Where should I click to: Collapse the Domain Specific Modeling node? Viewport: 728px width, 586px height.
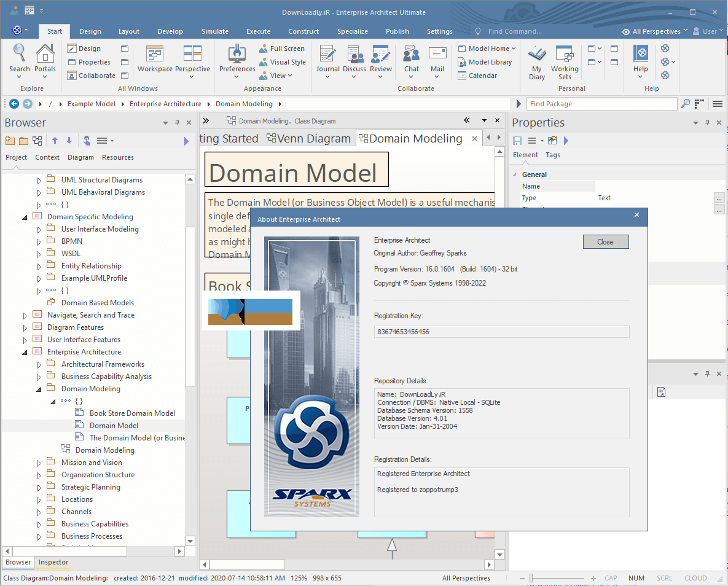[25, 217]
